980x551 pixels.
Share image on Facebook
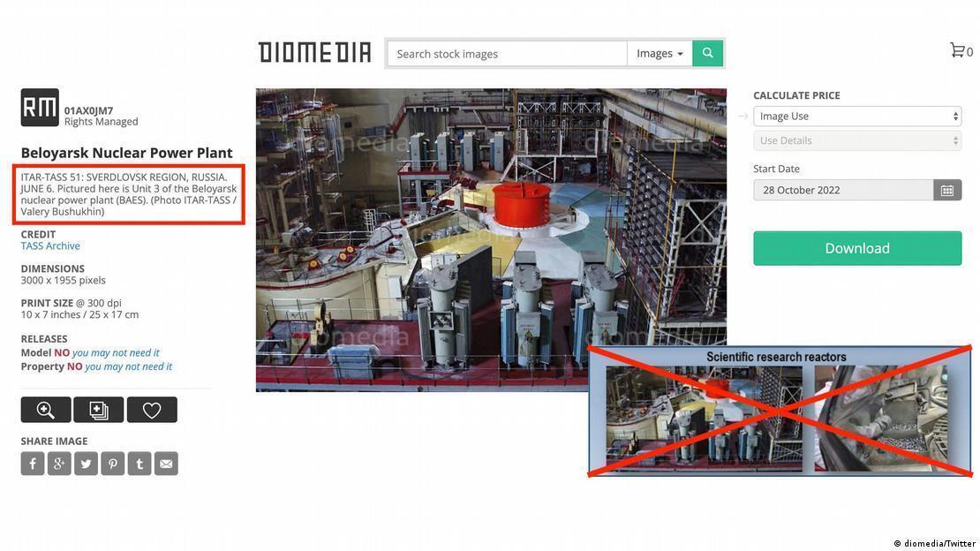[x=33, y=464]
